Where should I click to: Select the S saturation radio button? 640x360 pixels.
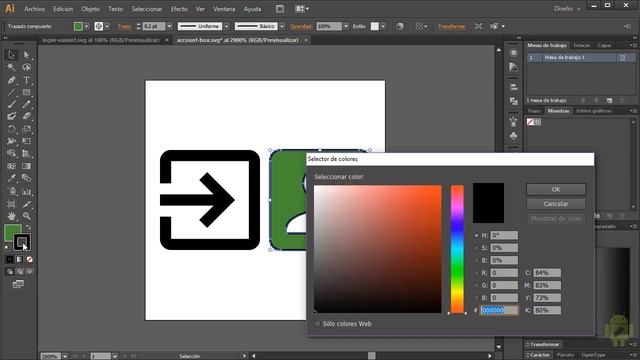476,248
